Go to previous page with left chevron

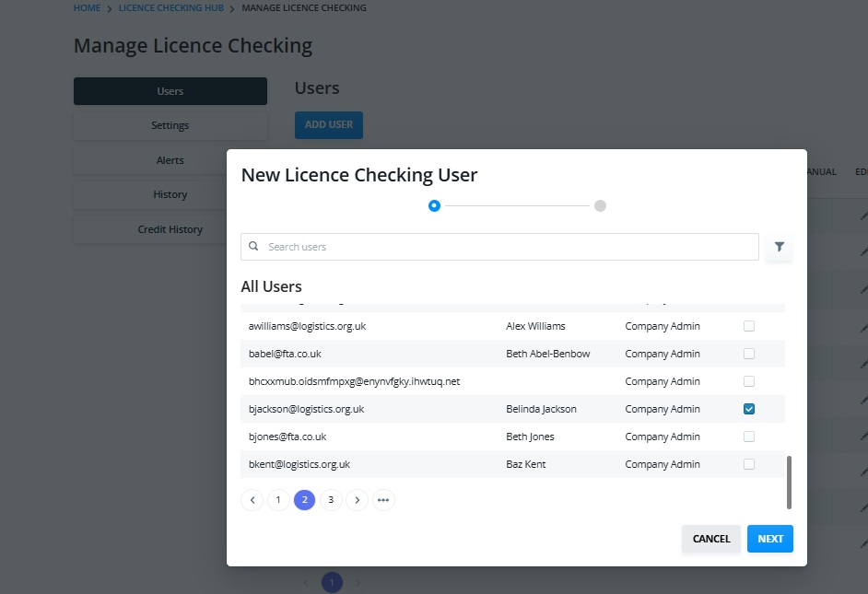[x=252, y=500]
